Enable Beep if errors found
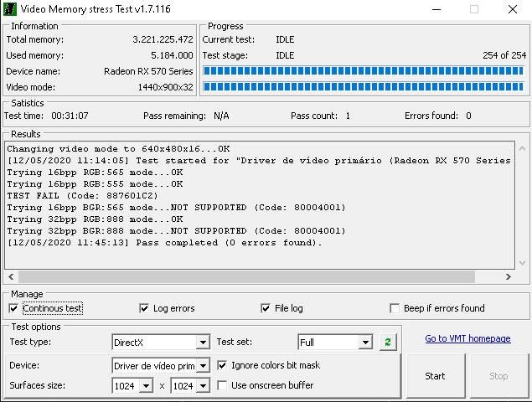Image resolution: width=532 pixels, height=402 pixels. (x=395, y=308)
